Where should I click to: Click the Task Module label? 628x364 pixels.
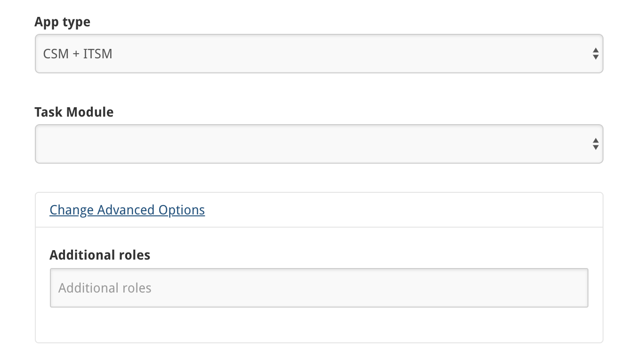tap(74, 112)
